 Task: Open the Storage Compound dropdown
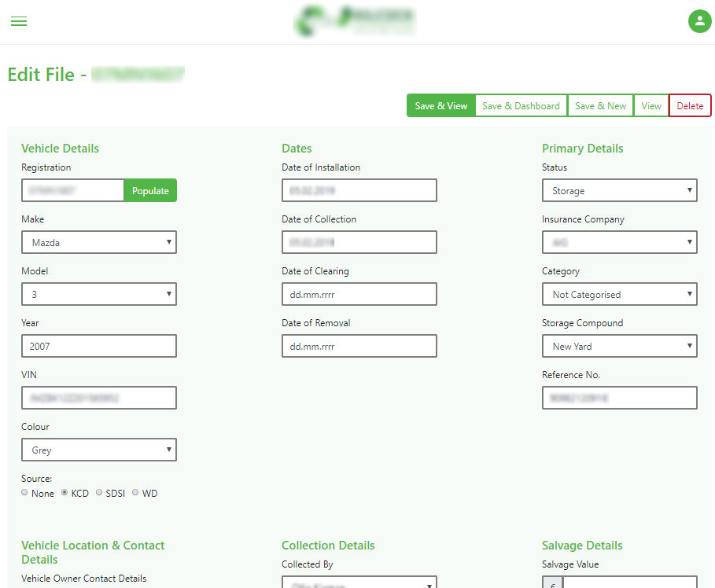[x=619, y=346]
